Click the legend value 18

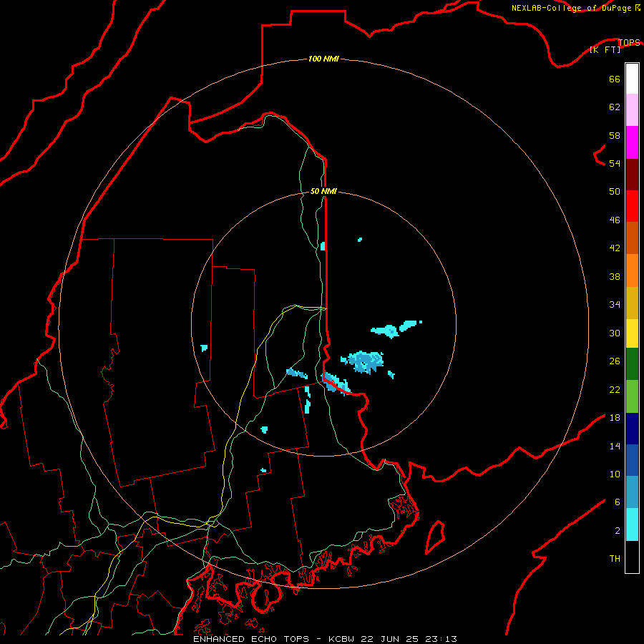(615, 418)
